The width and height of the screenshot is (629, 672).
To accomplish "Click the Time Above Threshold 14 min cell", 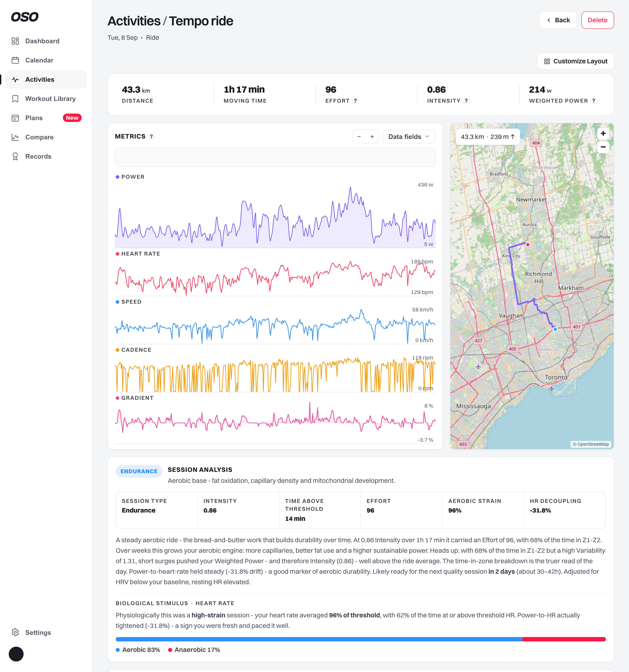I will (x=320, y=510).
